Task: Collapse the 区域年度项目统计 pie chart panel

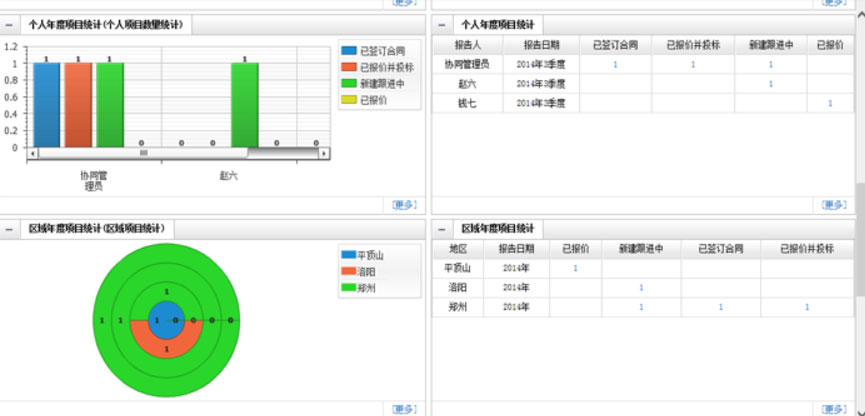Action: click(x=9, y=229)
